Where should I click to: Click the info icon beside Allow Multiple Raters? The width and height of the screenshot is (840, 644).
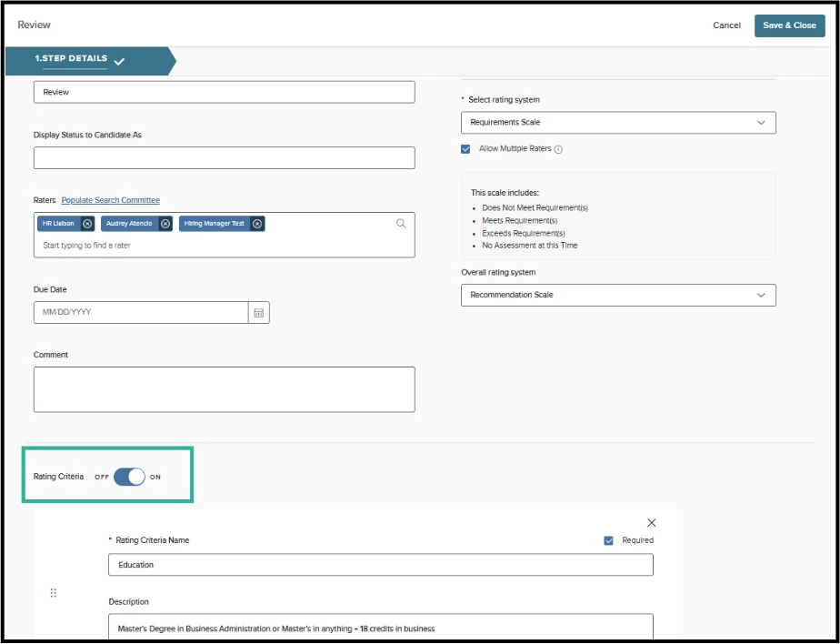pyautogui.click(x=558, y=149)
